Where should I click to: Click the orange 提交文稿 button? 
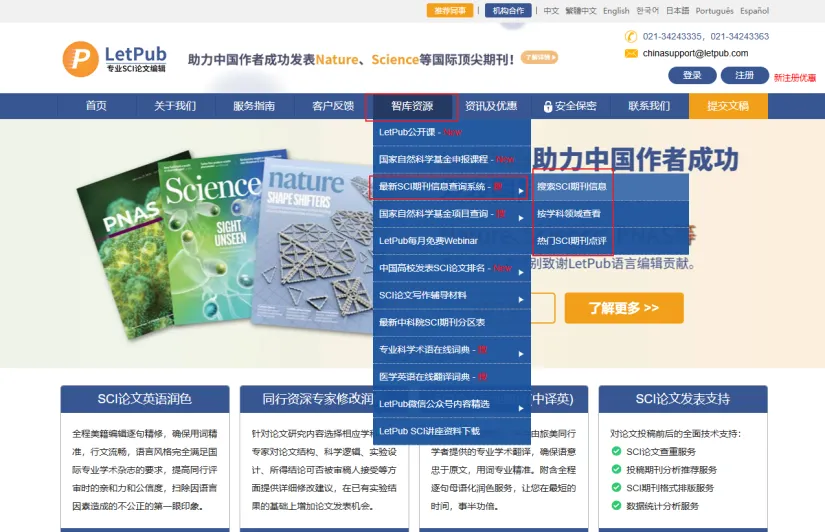coord(728,106)
